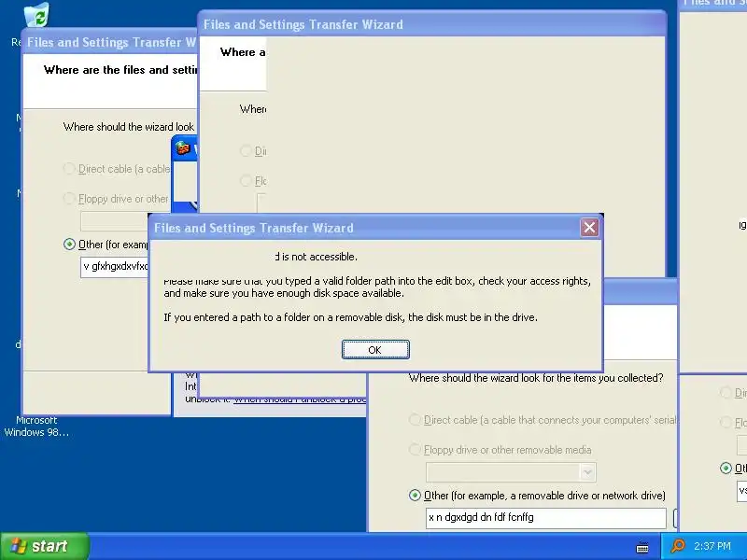Image resolution: width=747 pixels, height=560 pixels.
Task: Click title bar of top Transfer Wizard window
Action: pos(431,24)
